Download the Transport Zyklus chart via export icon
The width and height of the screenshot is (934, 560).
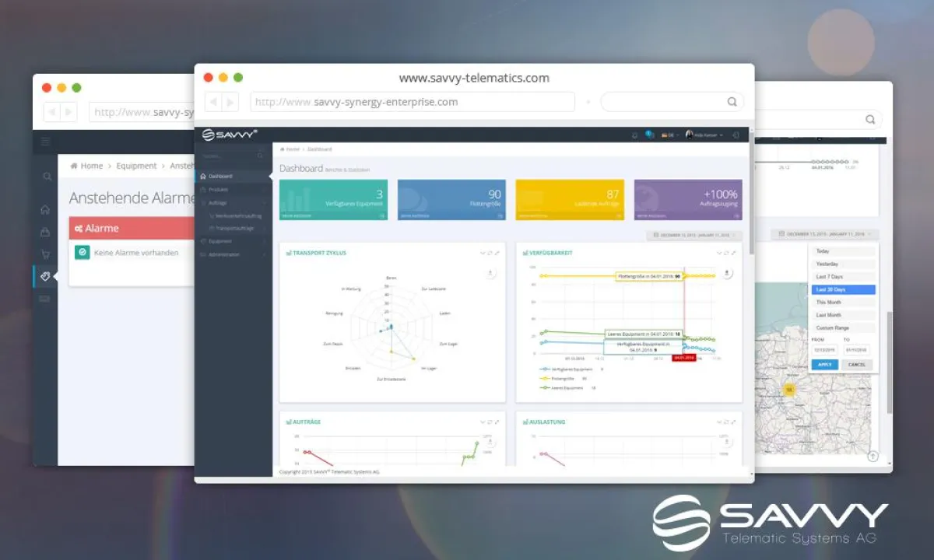490,273
